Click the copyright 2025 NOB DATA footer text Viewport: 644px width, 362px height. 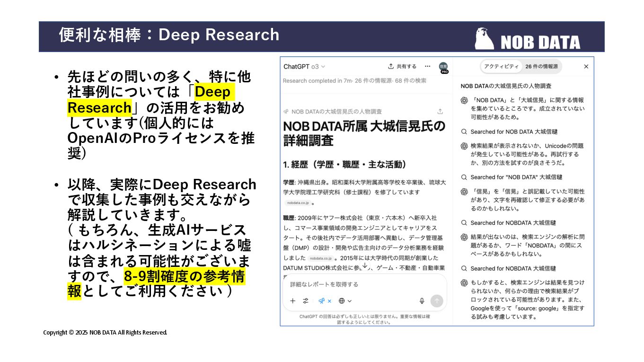[105, 333]
